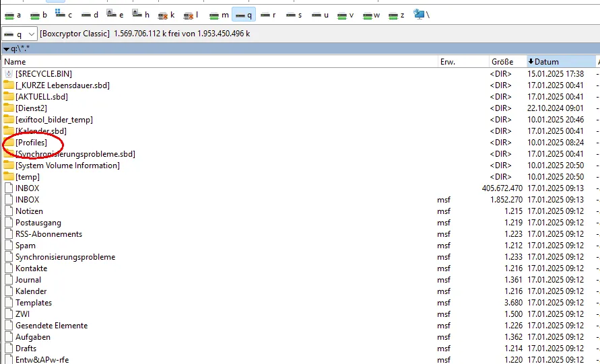Sort by the Erw. column header
The height and width of the screenshot is (364, 600).
(x=463, y=61)
